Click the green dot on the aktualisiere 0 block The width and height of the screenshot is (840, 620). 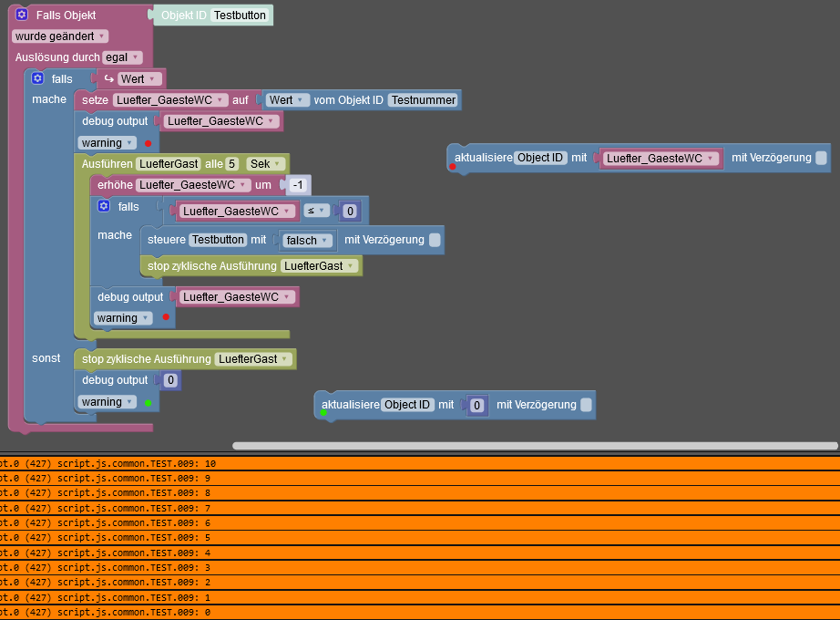click(x=323, y=412)
